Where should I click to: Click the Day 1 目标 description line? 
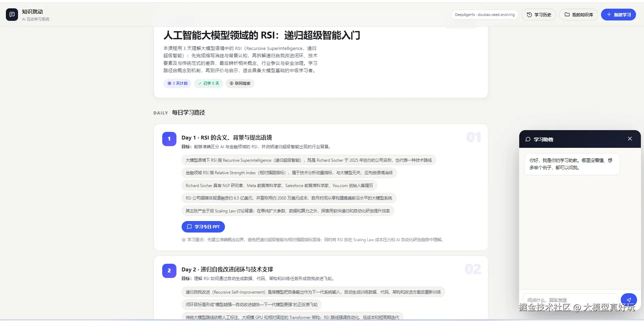[x=256, y=147]
